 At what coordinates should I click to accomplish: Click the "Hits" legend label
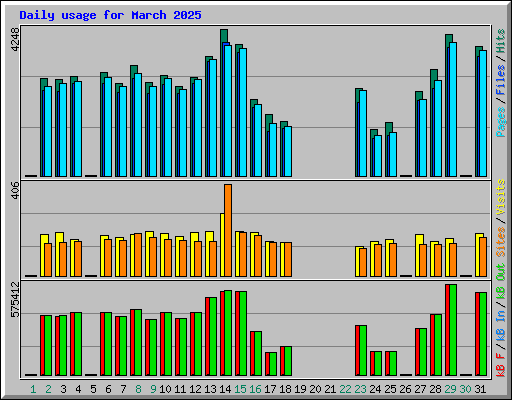[501, 41]
